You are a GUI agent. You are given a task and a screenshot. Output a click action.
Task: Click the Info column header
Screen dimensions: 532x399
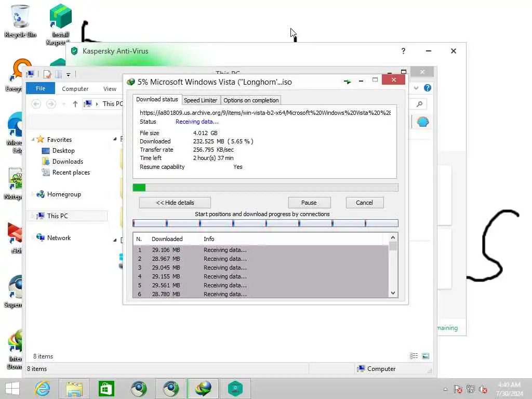209,239
